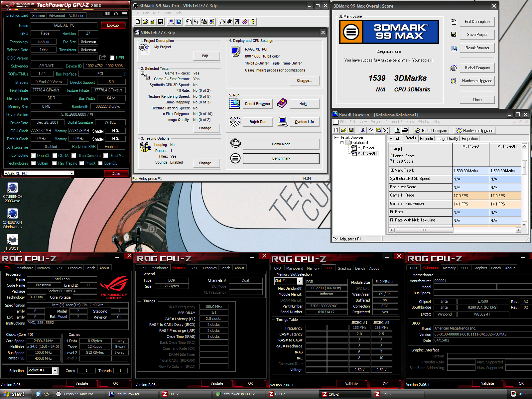
Task: Click the New project icon in 3DMark toolbar
Action: (138, 22)
